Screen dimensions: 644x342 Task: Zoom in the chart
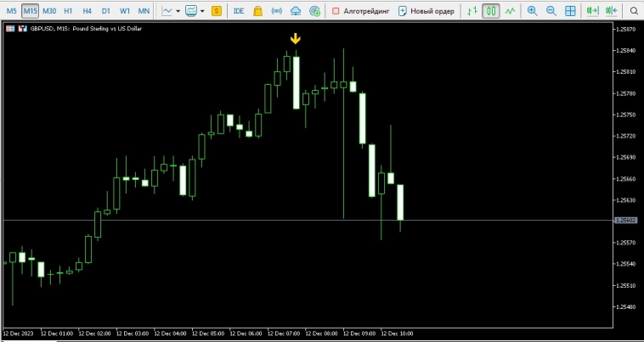(533, 11)
